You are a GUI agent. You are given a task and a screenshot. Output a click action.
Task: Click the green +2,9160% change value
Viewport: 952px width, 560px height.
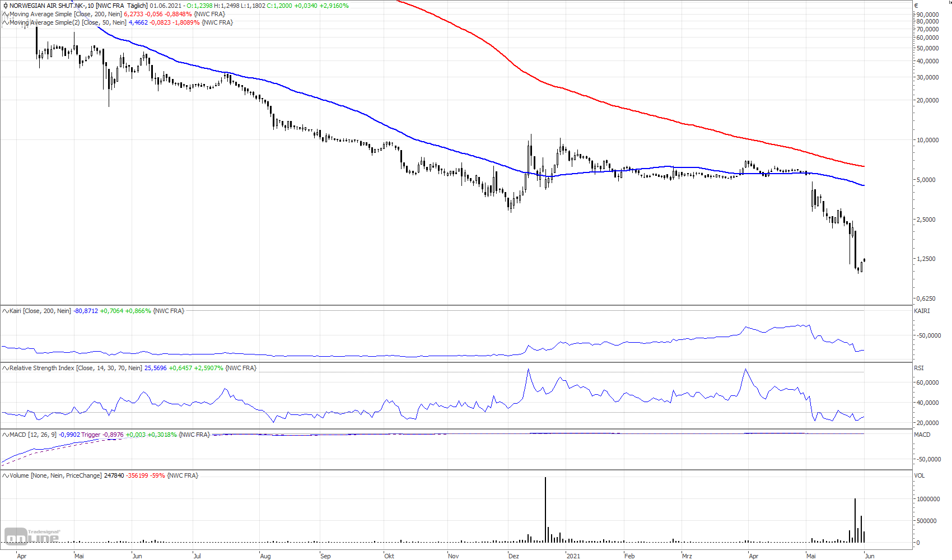tap(334, 6)
